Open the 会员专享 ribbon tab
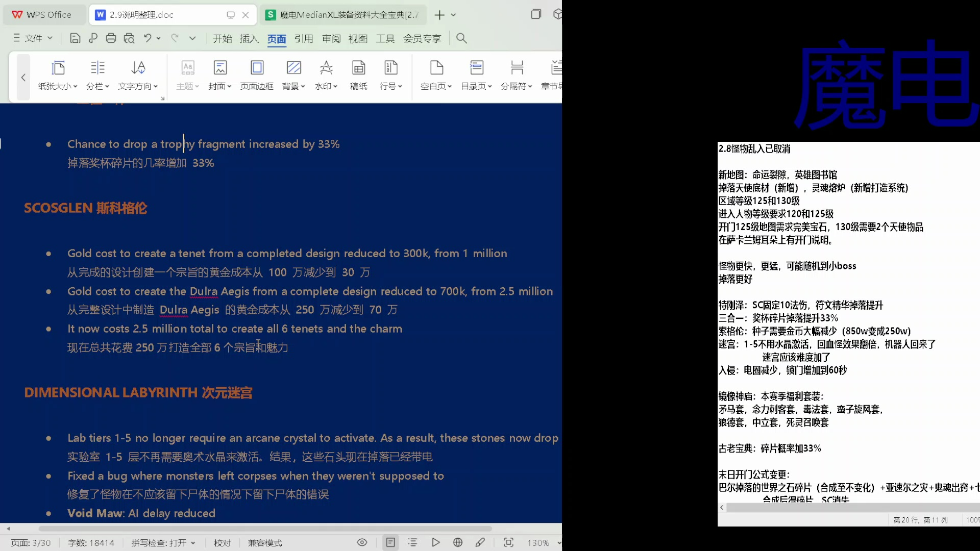980x551 pixels. pos(422,38)
